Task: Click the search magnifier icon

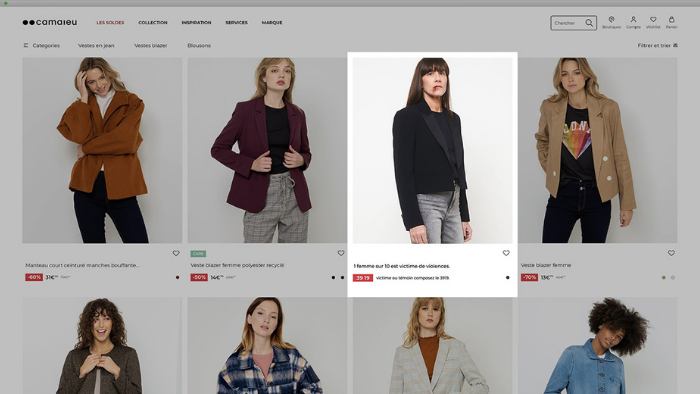Action: click(589, 23)
